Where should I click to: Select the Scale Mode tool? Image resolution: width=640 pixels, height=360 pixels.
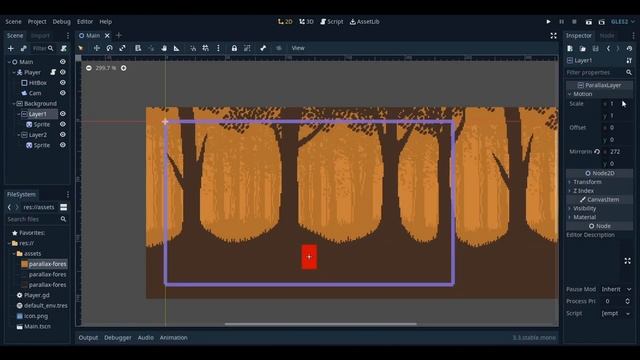(x=122, y=48)
